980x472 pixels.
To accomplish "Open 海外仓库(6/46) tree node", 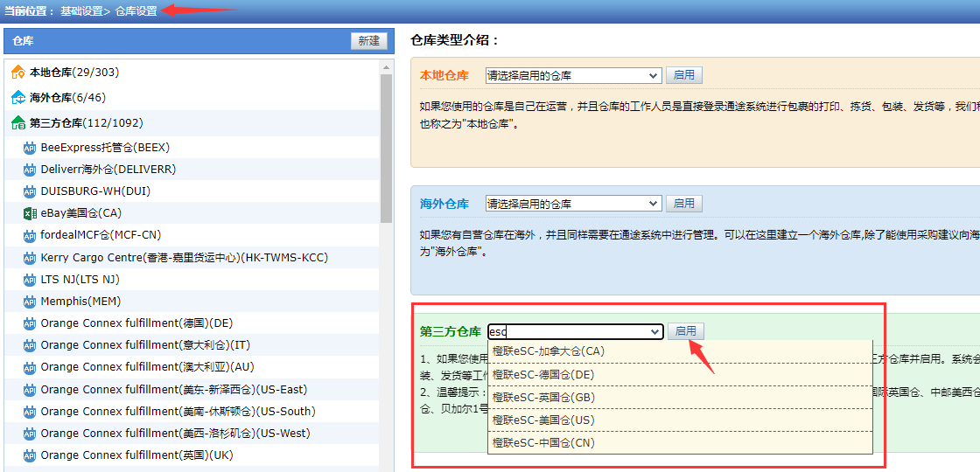I will click(x=68, y=98).
